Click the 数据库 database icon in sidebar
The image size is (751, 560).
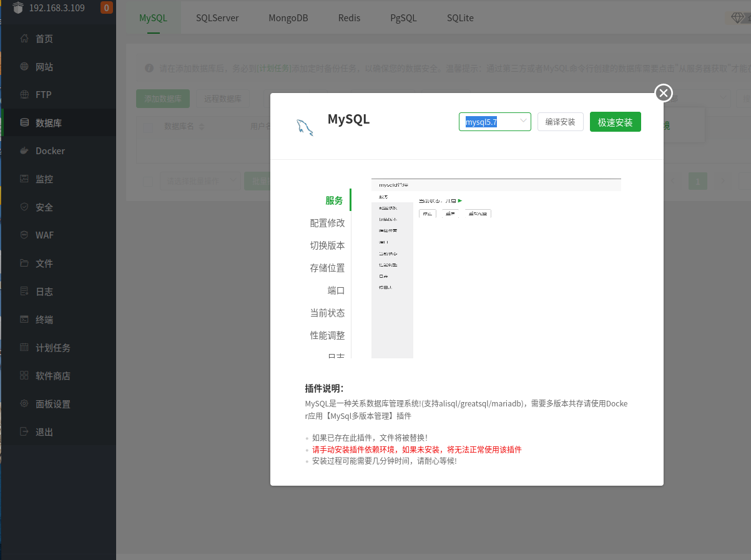[24, 123]
